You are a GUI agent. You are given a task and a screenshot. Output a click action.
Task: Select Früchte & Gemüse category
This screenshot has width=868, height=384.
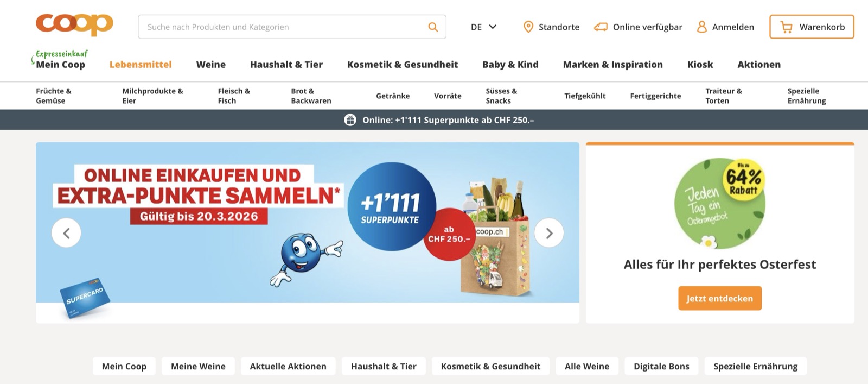tap(54, 96)
